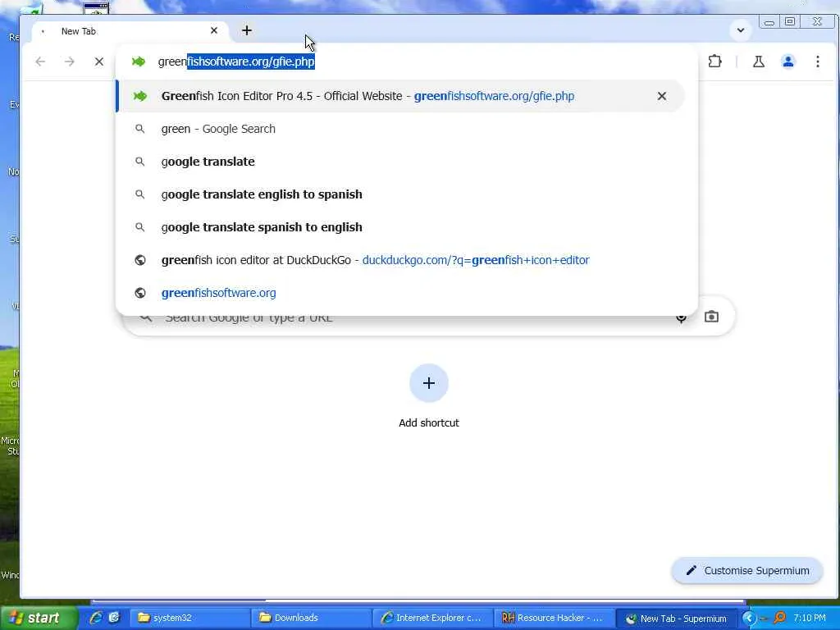Screen dimensions: 840x630
Task: Open the experiments flask icon
Action: click(x=759, y=62)
